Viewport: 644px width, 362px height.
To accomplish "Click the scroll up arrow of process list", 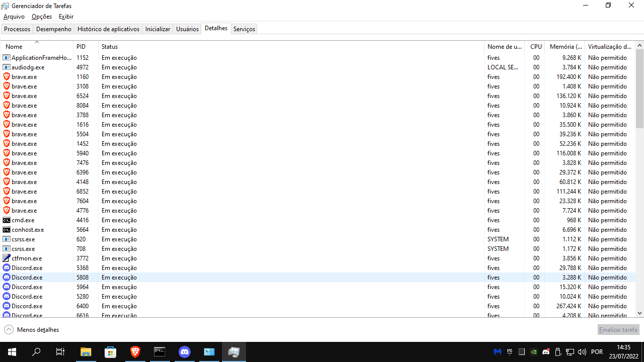I will click(x=639, y=45).
